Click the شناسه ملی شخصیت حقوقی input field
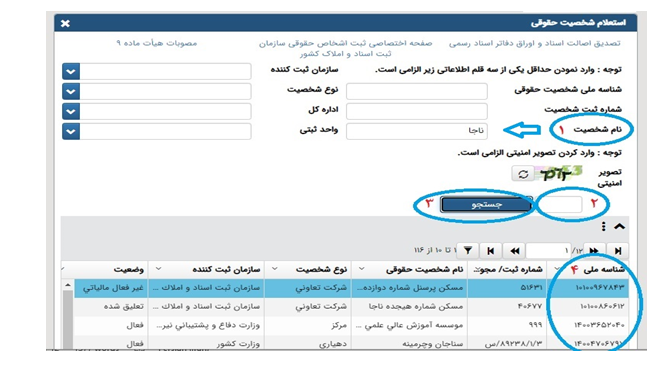 [417, 91]
